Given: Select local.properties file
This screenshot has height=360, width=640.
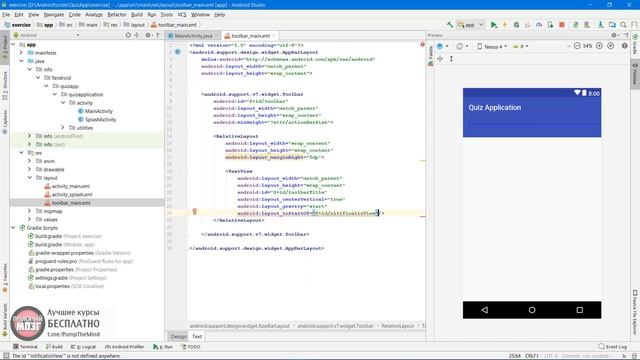Looking at the screenshot, I should [66, 287].
